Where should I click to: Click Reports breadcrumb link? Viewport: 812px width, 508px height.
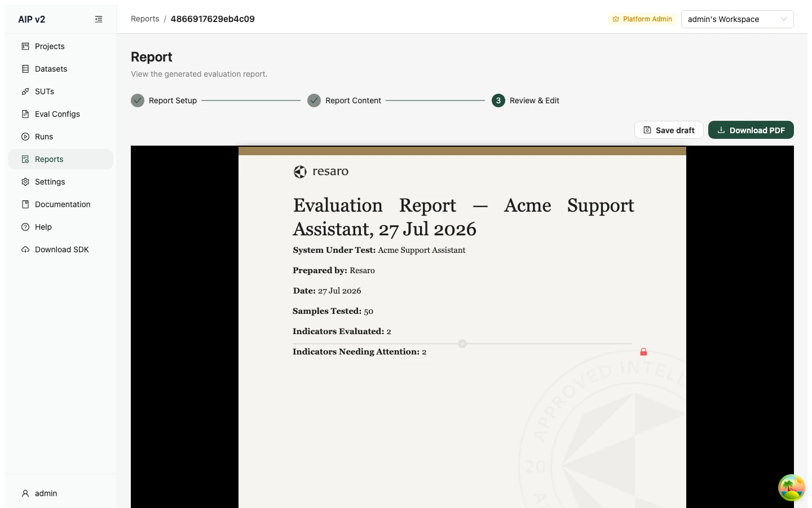tap(145, 19)
